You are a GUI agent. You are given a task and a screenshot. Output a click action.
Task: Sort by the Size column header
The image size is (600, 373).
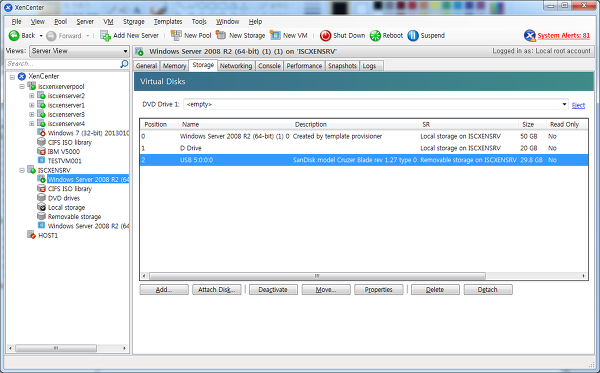pyautogui.click(x=533, y=124)
